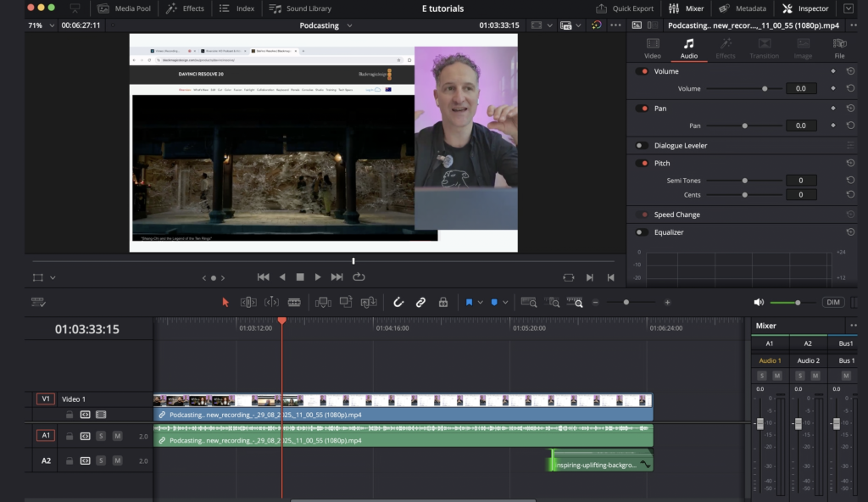This screenshot has width=868, height=502.
Task: Select the Trim edit mode tool
Action: click(248, 301)
